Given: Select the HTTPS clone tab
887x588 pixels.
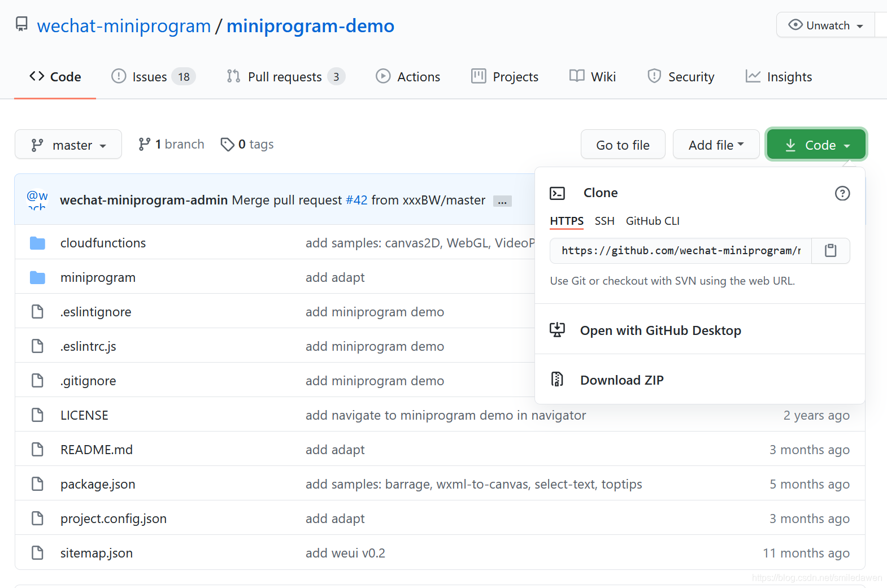Looking at the screenshot, I should pos(567,221).
